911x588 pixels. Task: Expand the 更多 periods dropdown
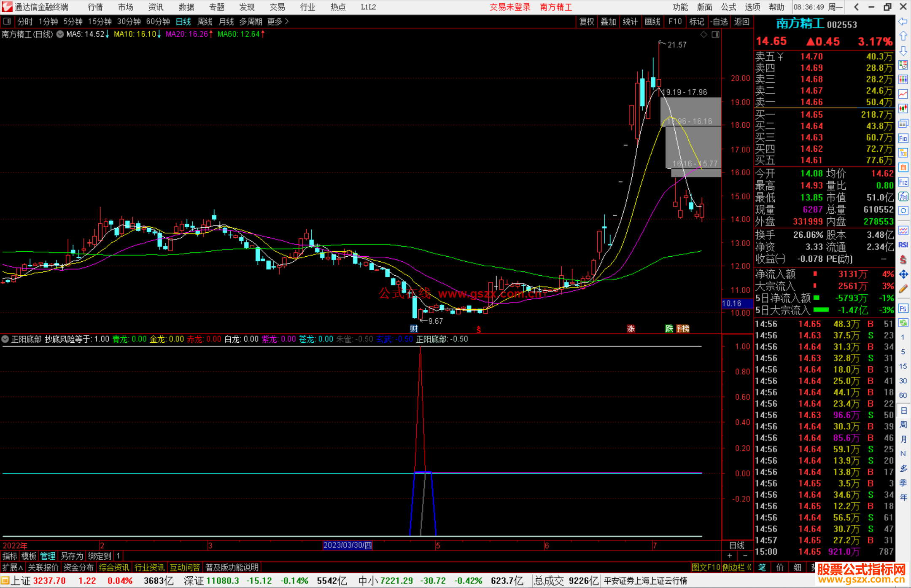pyautogui.click(x=278, y=21)
